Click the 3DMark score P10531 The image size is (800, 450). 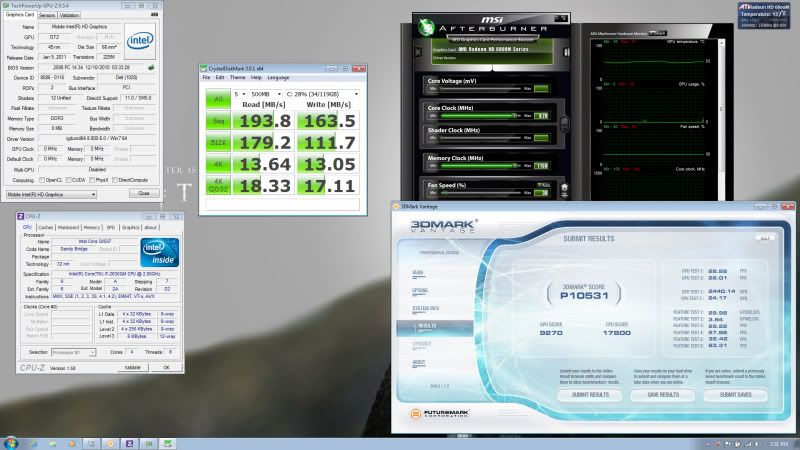click(584, 295)
